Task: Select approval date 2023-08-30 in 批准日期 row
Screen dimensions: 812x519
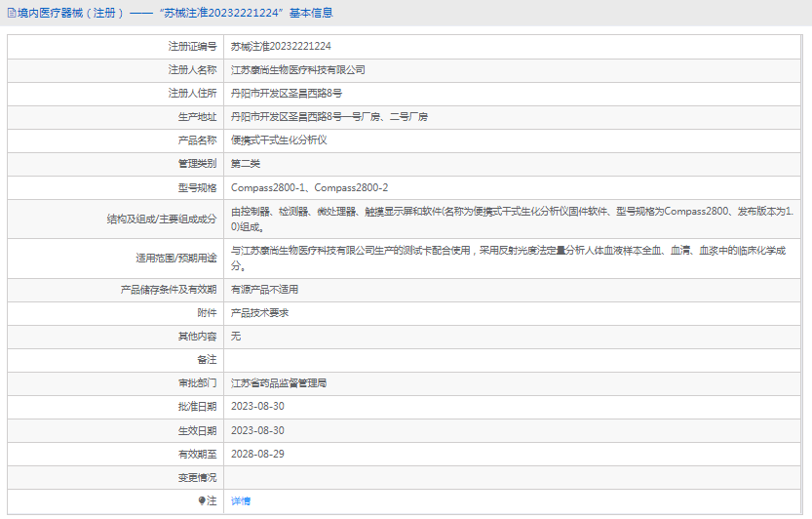Action: click(257, 407)
